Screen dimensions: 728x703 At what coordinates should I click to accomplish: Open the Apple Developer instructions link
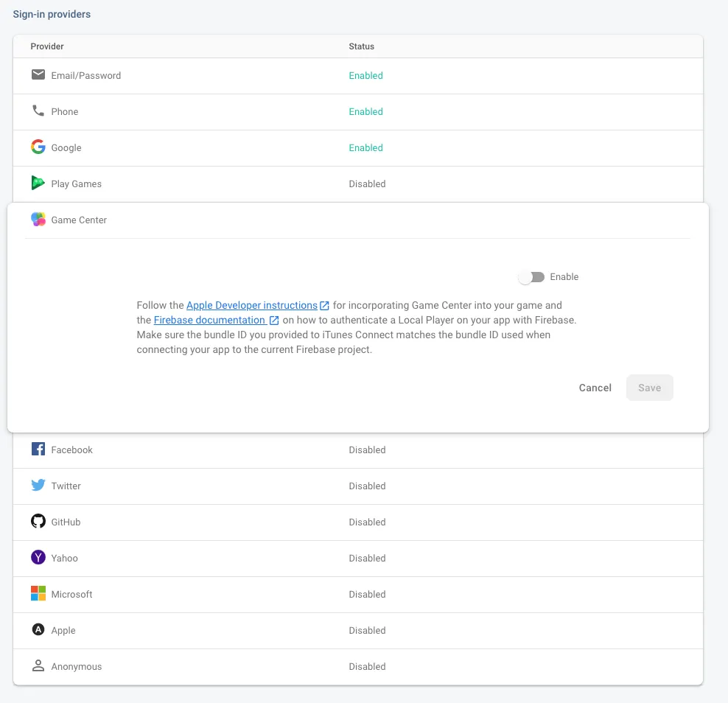(252, 305)
